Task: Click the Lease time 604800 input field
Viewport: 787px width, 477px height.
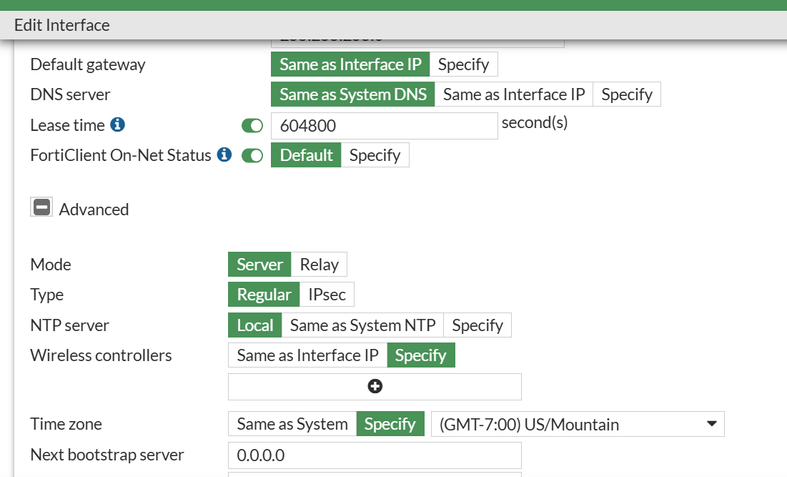Action: click(384, 126)
